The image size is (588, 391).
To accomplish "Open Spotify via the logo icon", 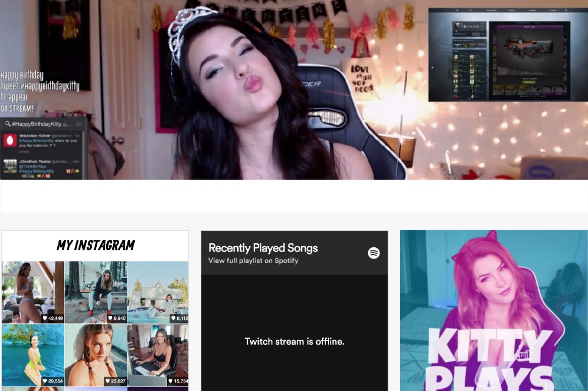I will (x=374, y=253).
